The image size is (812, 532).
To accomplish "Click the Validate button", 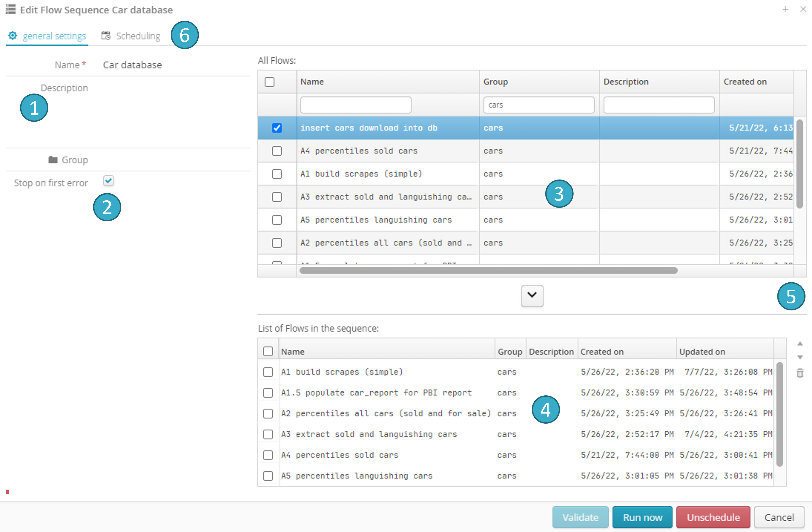I will pyautogui.click(x=580, y=517).
